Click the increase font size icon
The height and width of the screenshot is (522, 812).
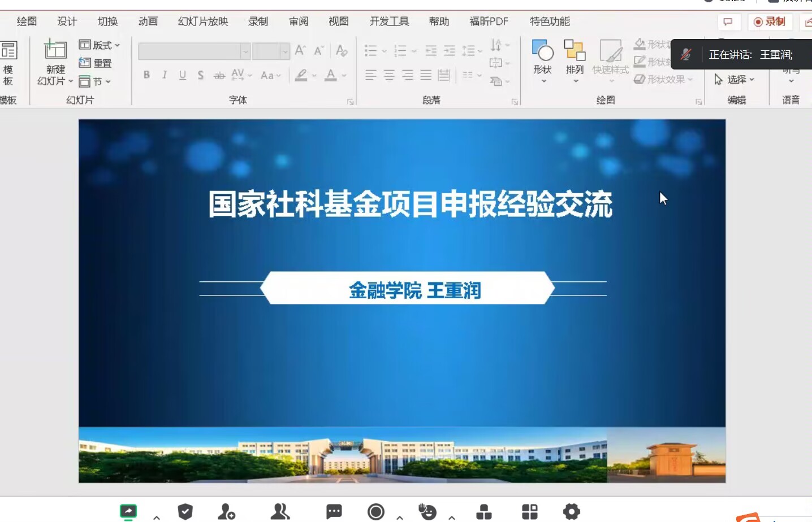click(300, 50)
